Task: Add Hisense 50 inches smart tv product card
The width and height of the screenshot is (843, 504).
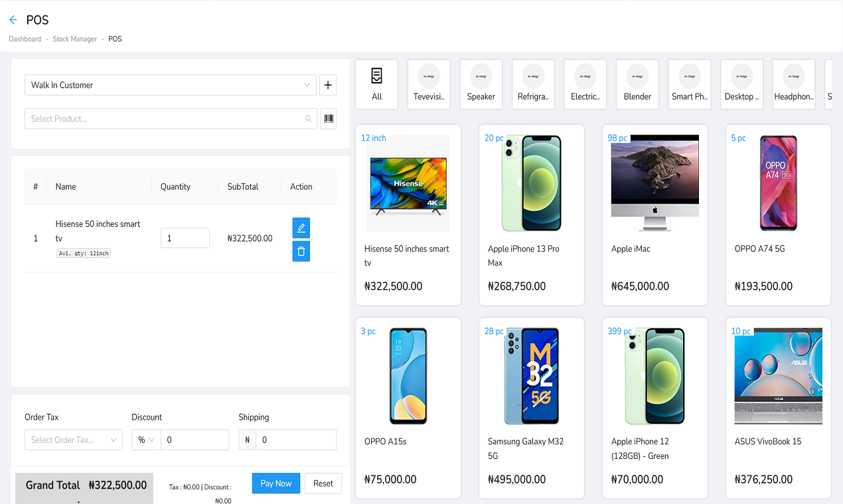Action: pyautogui.click(x=408, y=215)
